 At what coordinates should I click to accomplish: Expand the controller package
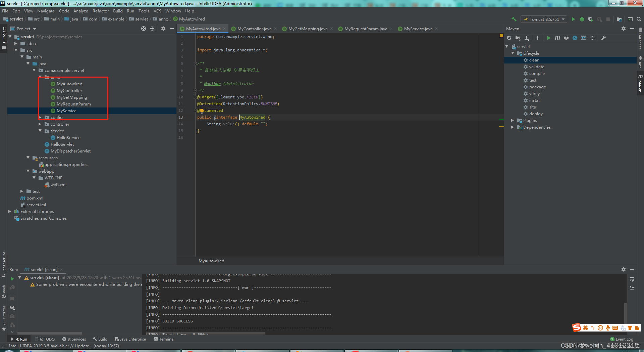tap(40, 124)
